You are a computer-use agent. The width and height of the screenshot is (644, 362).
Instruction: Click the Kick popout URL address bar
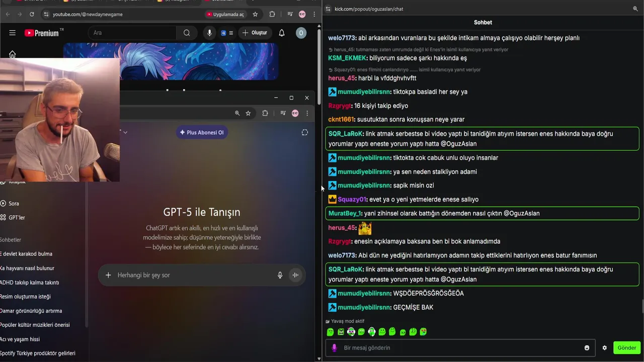point(369,9)
